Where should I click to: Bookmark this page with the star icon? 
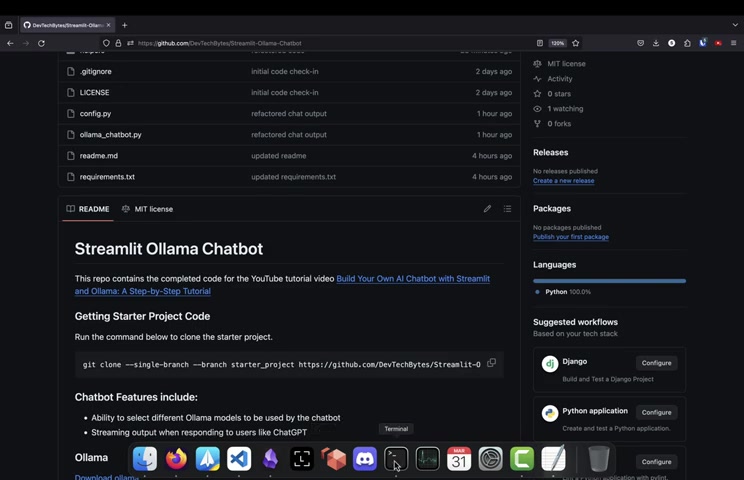click(576, 43)
